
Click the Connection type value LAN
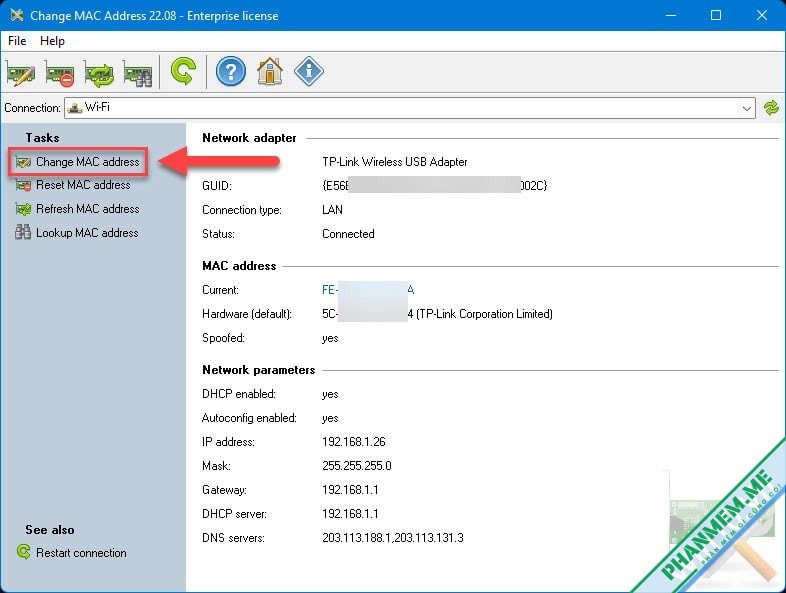point(332,210)
